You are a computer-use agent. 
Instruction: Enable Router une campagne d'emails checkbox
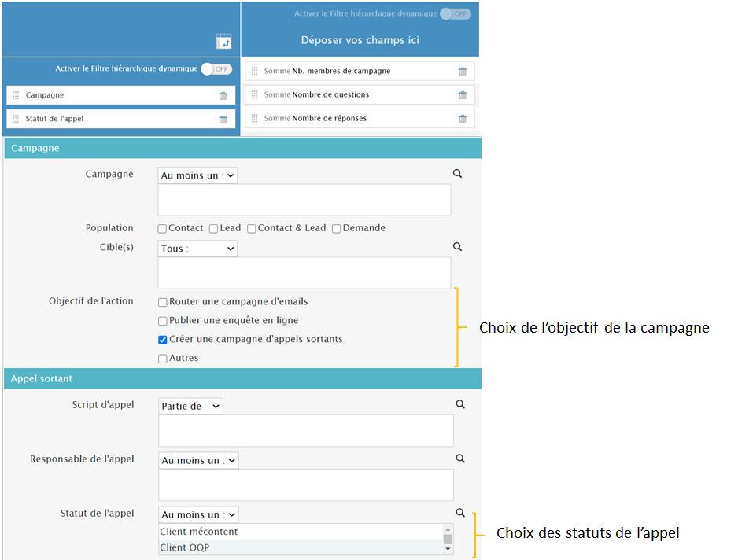click(163, 302)
